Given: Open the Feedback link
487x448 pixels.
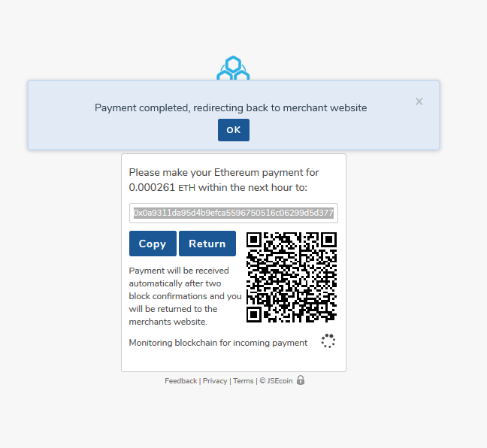Looking at the screenshot, I should (x=181, y=381).
